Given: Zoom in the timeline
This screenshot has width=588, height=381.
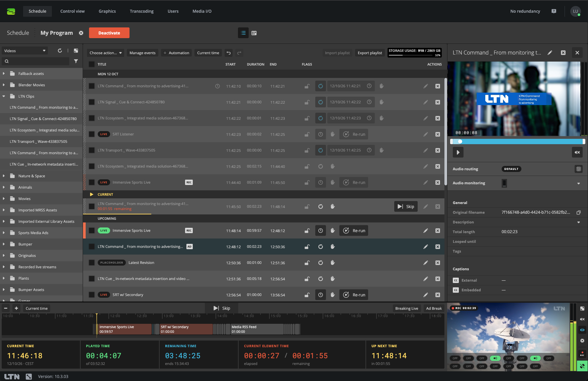Looking at the screenshot, I should pyautogui.click(x=16, y=308).
